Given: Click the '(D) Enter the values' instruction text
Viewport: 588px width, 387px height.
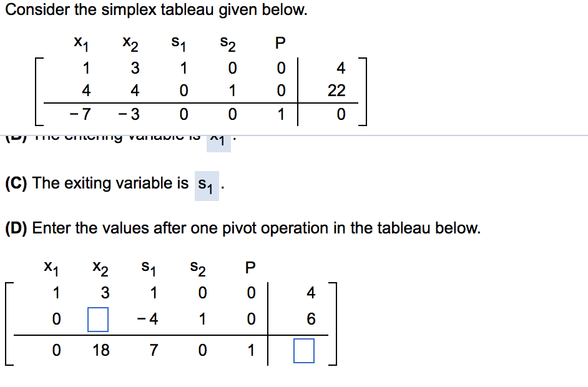Looking at the screenshot, I should (243, 228).
